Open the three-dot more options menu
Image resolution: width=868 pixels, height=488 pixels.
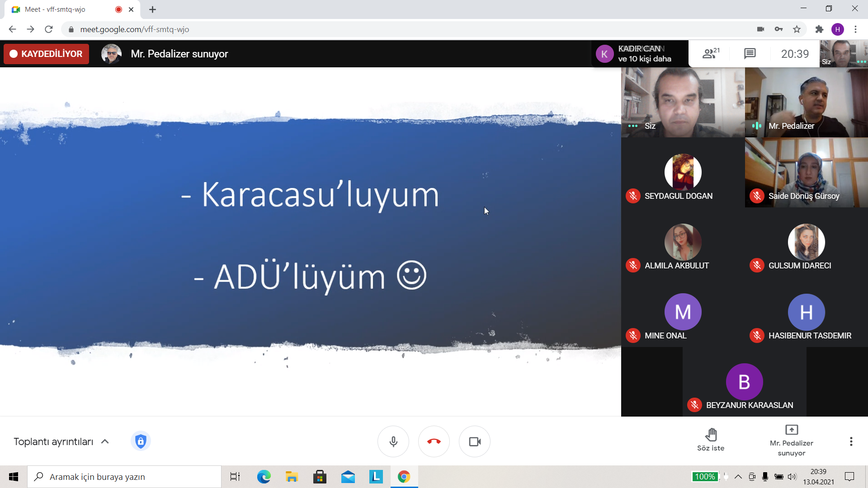pos(851,441)
